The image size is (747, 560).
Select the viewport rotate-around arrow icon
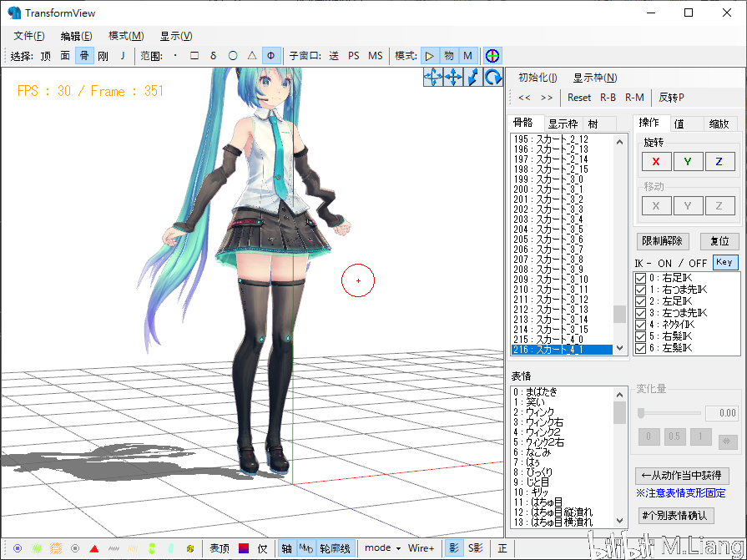(x=493, y=77)
